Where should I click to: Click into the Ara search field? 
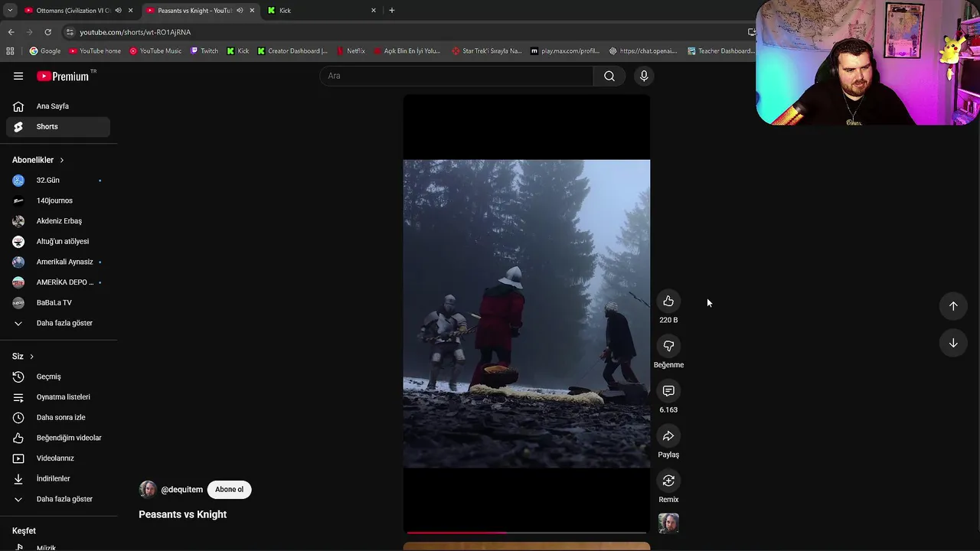click(457, 76)
